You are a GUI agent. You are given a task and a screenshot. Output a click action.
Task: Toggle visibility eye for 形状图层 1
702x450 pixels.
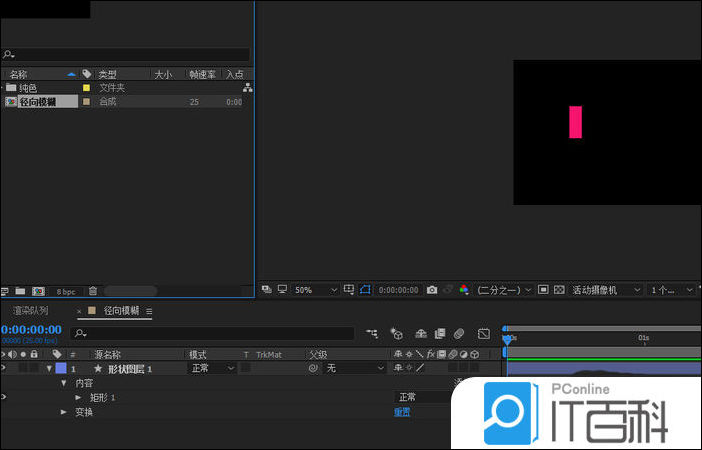pyautogui.click(x=4, y=368)
